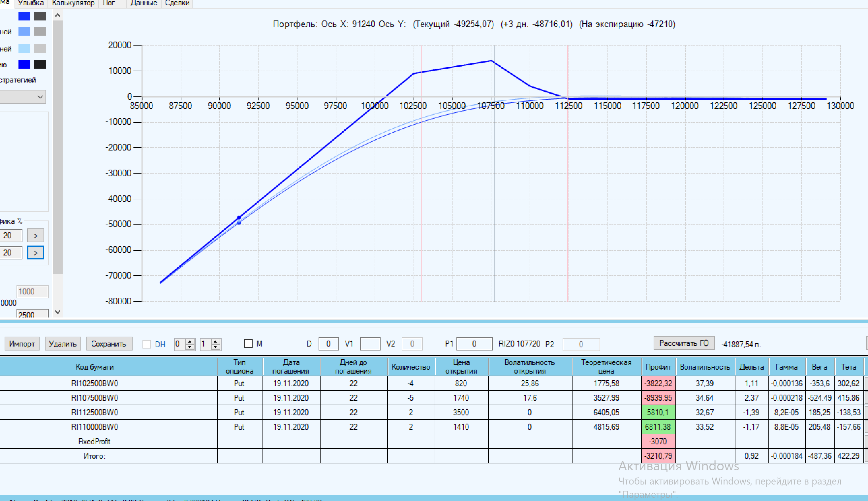Click the upper '>' arrow button
Viewport: 868px width, 501px height.
(x=35, y=236)
